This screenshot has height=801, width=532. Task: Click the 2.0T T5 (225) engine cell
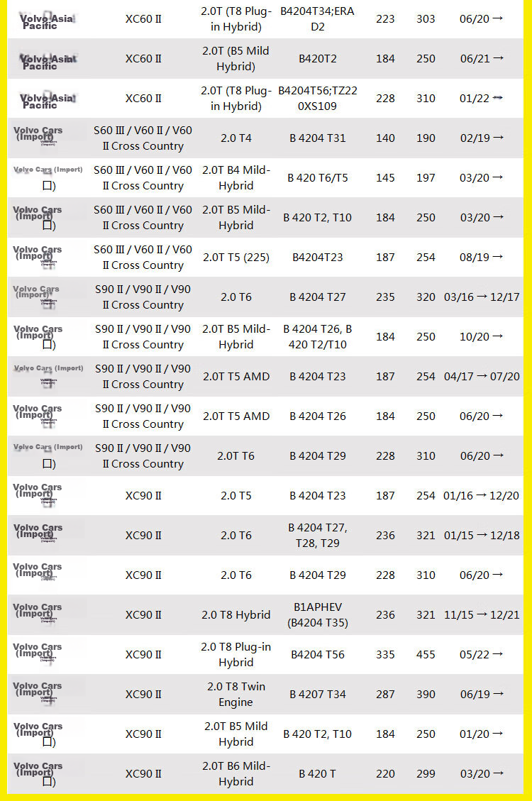(236, 258)
